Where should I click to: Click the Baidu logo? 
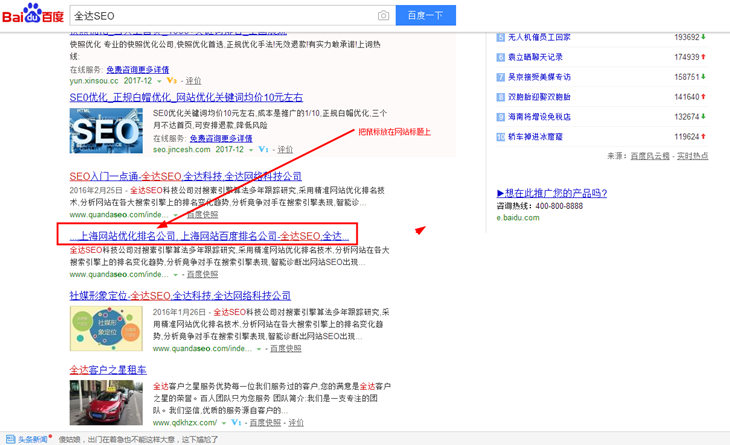(x=33, y=14)
